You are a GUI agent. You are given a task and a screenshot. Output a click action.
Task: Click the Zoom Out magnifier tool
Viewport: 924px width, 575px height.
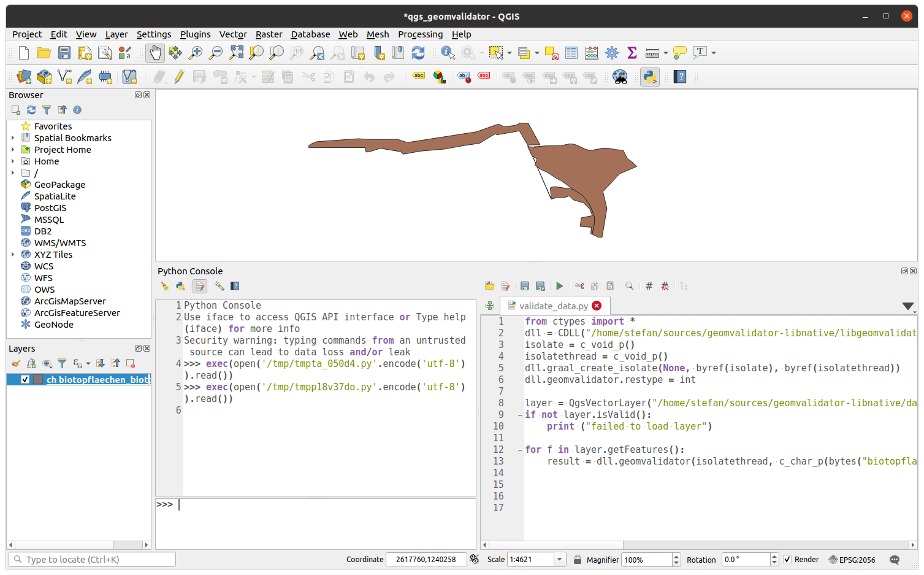[x=216, y=53]
